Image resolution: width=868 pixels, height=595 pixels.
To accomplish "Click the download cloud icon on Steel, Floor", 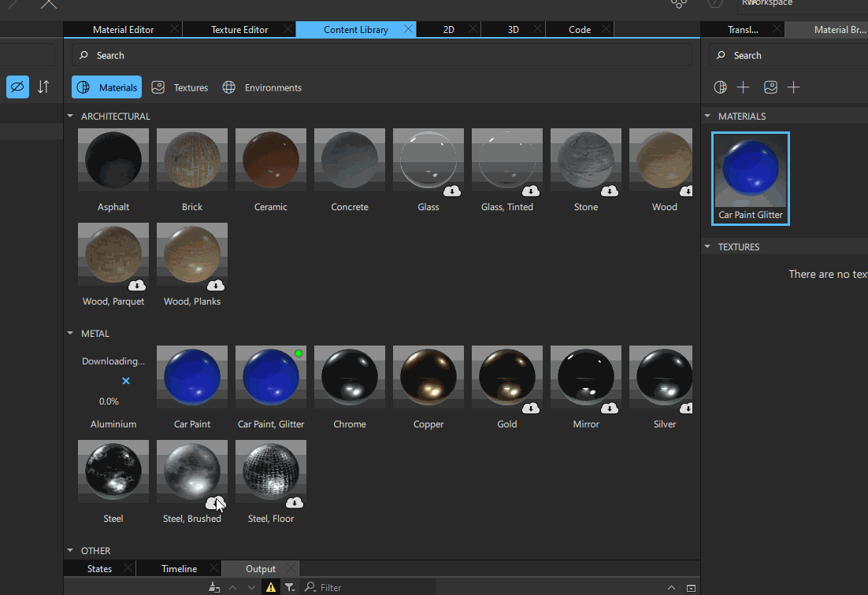I will [295, 502].
